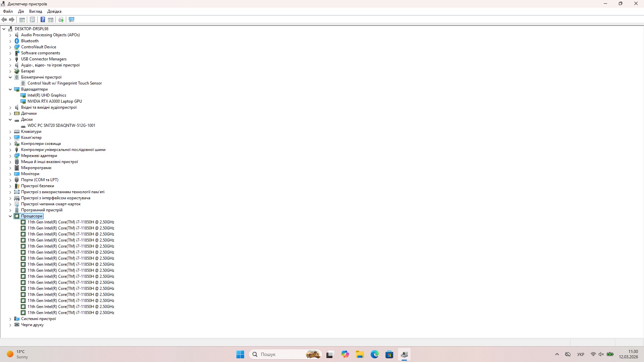Open the Вигляд menu

(x=35, y=11)
